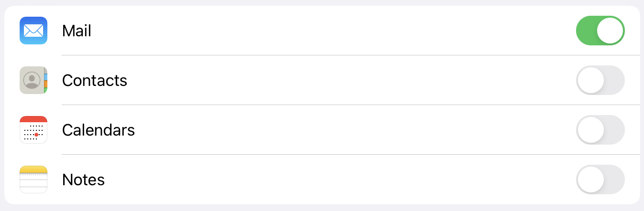
Task: Click the Contacts text label
Action: pos(95,81)
